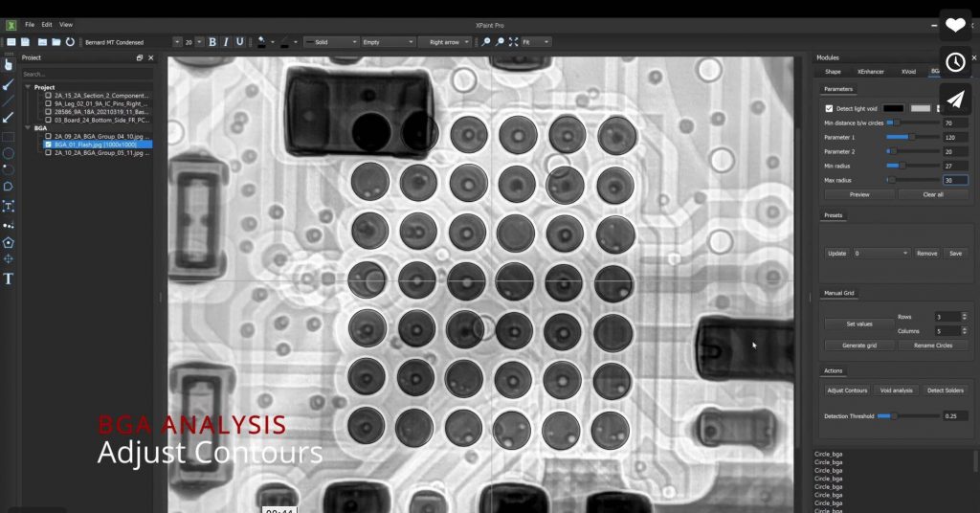Select the rectangle shape tool
The image size is (980, 513).
click(x=9, y=136)
